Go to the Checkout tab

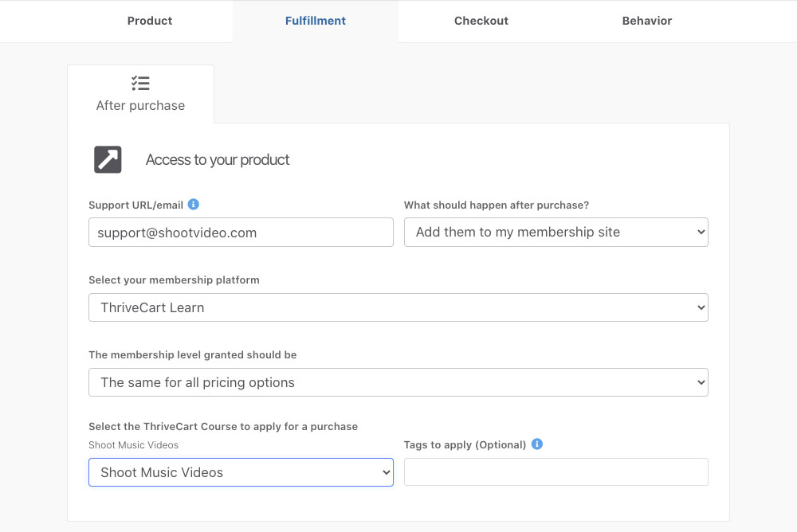[x=481, y=21]
